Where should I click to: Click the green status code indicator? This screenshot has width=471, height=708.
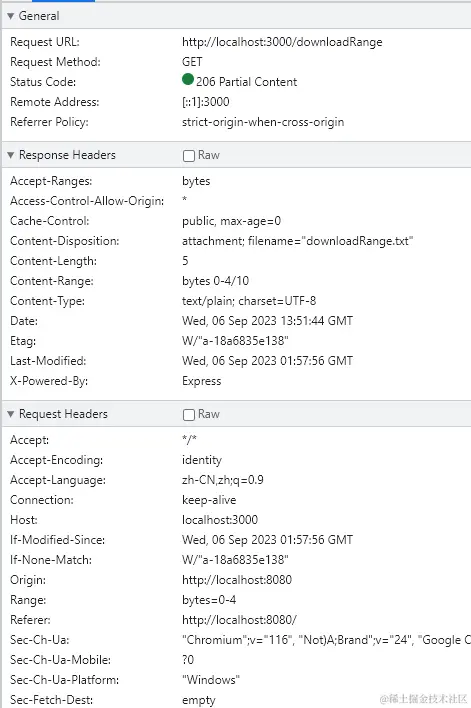[x=188, y=80]
